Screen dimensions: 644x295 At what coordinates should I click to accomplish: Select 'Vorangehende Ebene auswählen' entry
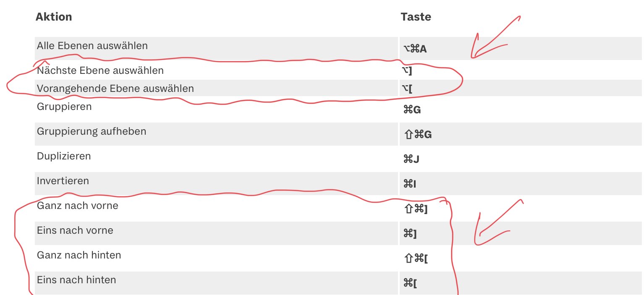(x=115, y=89)
